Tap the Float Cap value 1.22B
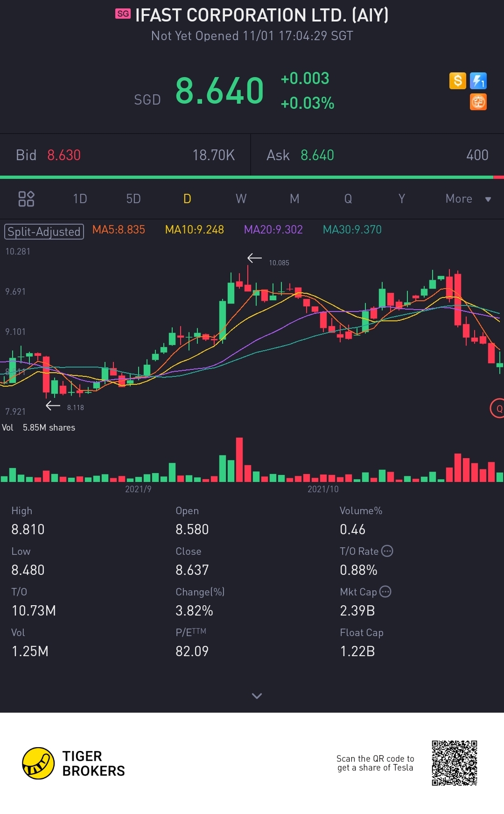This screenshot has height=814, width=504. (x=357, y=651)
